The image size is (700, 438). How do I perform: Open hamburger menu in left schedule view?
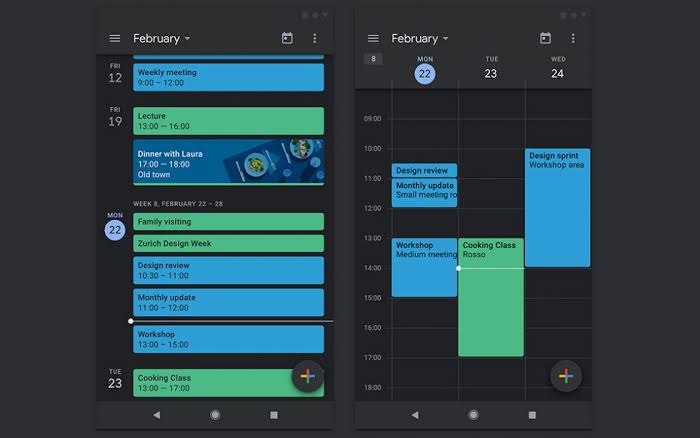(115, 38)
